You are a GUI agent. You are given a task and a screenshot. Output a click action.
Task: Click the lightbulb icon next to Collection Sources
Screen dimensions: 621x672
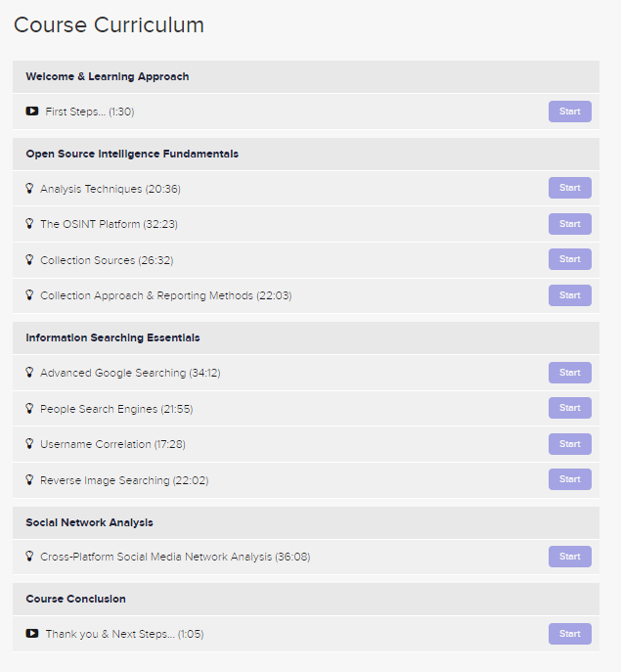pos(29,259)
